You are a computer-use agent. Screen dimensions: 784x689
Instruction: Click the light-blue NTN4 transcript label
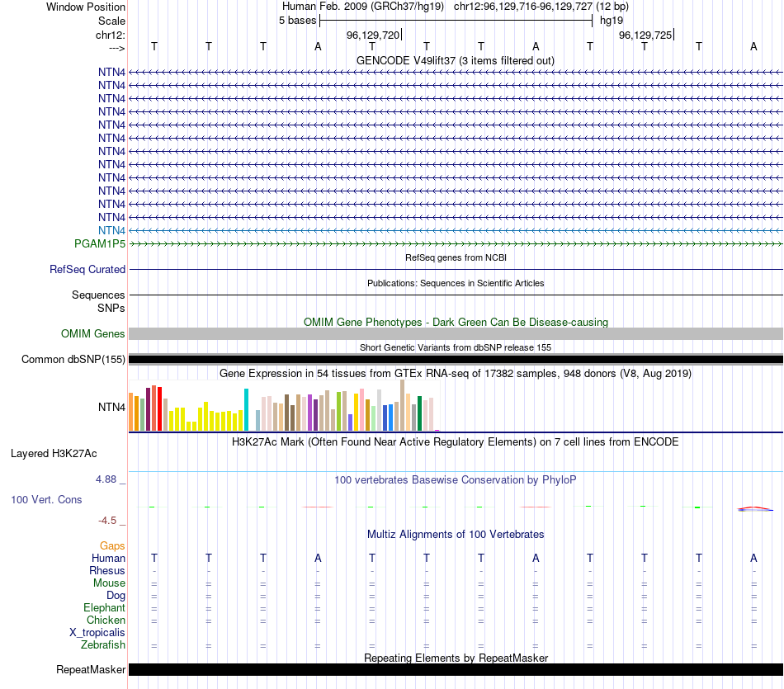[x=111, y=230]
